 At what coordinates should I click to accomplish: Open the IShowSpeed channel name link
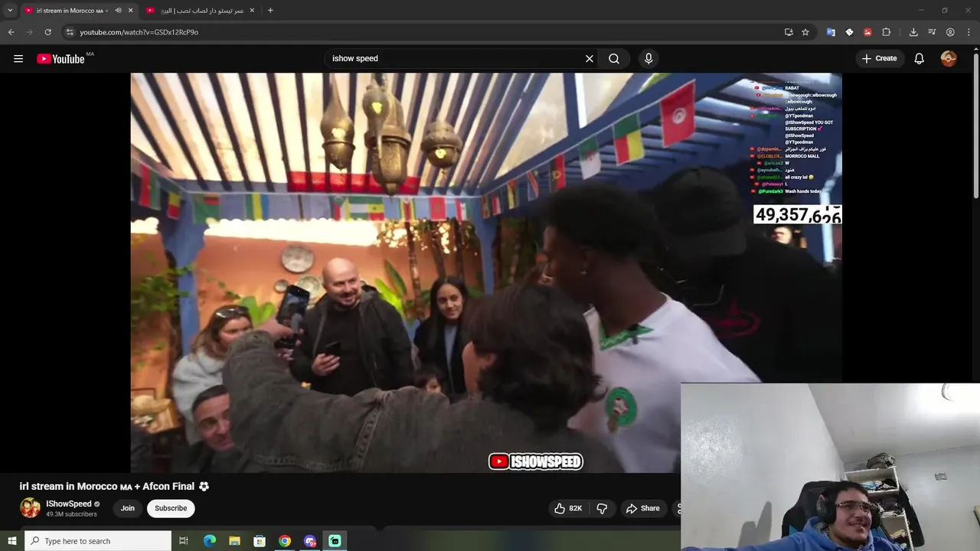(69, 504)
